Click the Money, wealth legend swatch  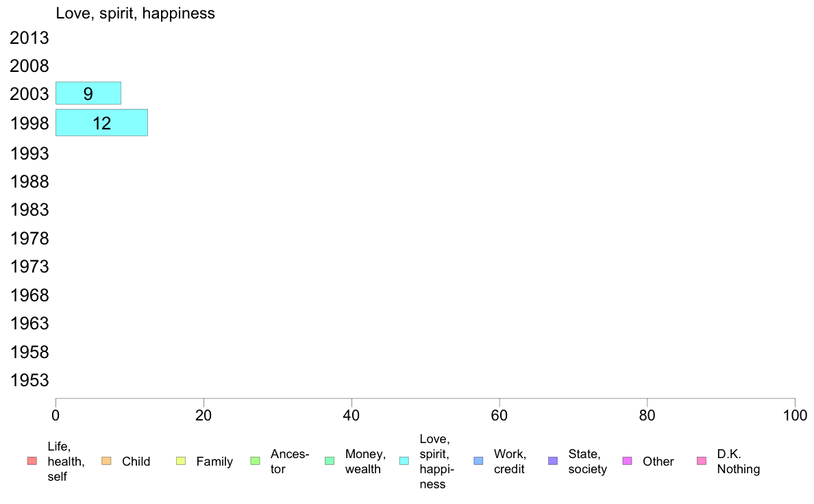click(x=330, y=461)
